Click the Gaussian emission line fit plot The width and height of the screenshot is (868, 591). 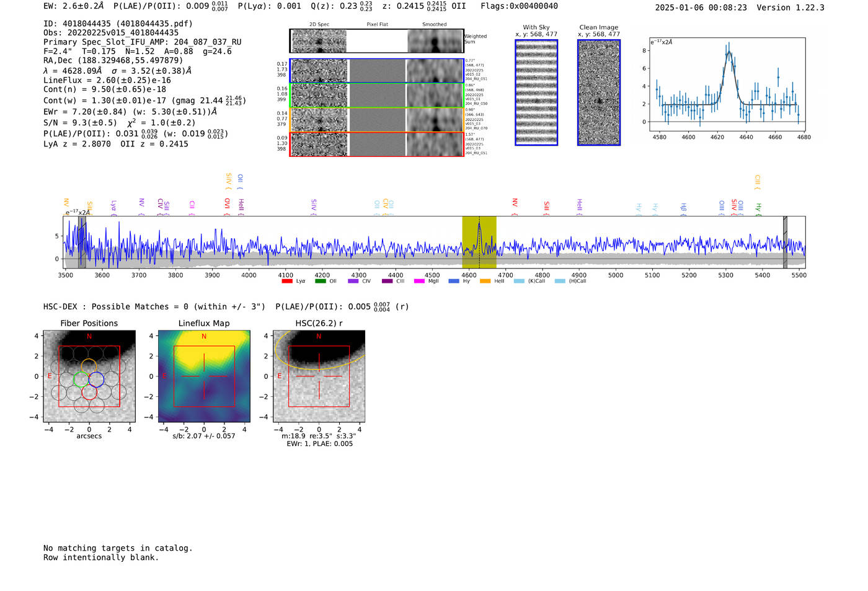point(727,84)
